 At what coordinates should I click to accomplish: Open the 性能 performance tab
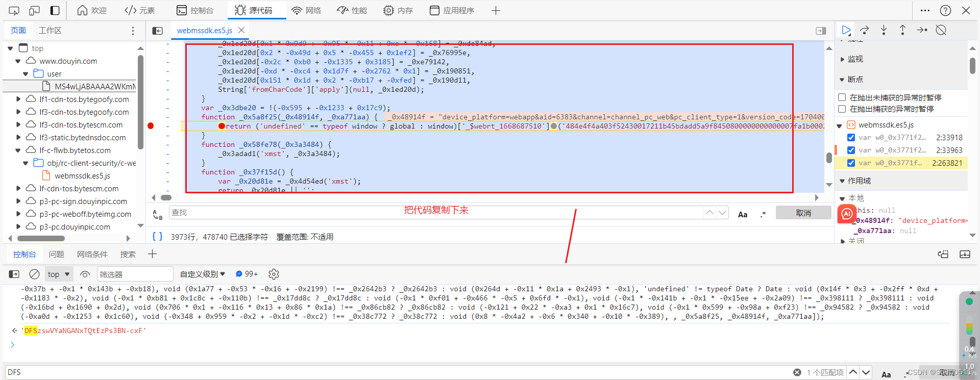point(352,10)
